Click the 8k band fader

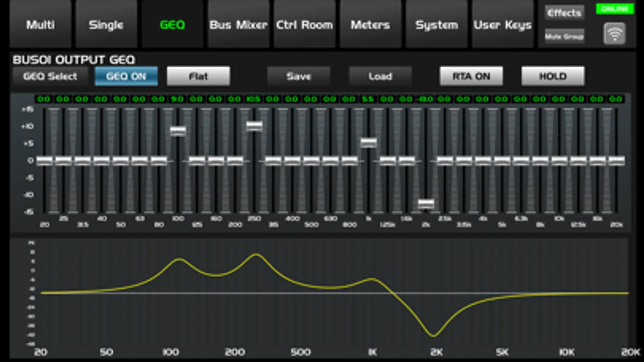pos(540,160)
